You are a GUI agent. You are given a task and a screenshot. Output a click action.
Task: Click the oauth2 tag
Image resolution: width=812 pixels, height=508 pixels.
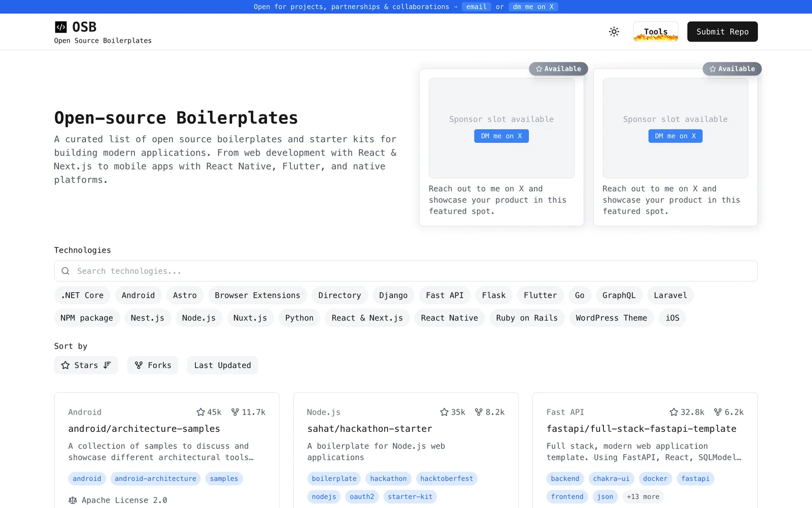point(362,497)
